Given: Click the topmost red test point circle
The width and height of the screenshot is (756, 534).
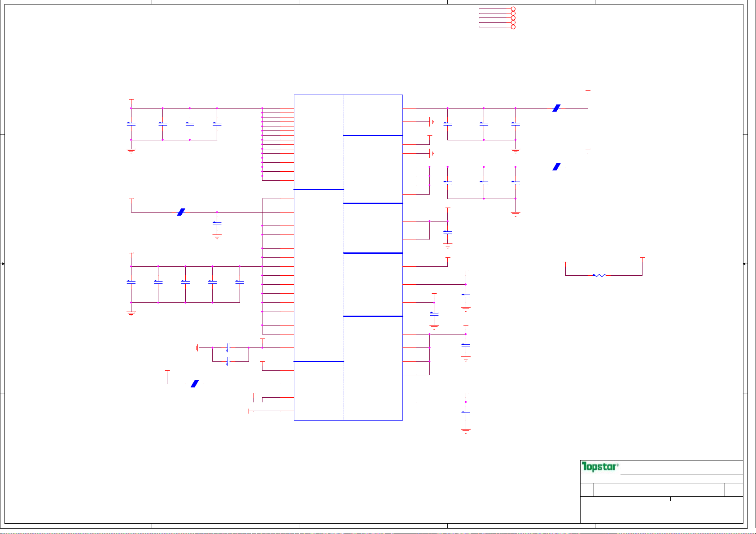Looking at the screenshot, I should click(x=513, y=9).
